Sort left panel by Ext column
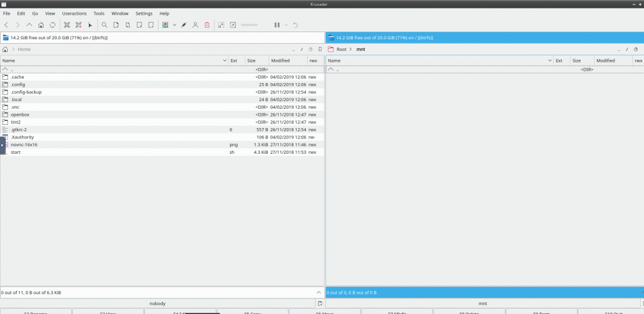The image size is (644, 314). [x=236, y=60]
